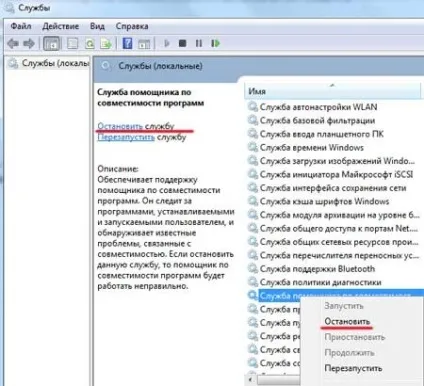Open the Вид menu
The width and height of the screenshot is (424, 386).
(x=97, y=26)
